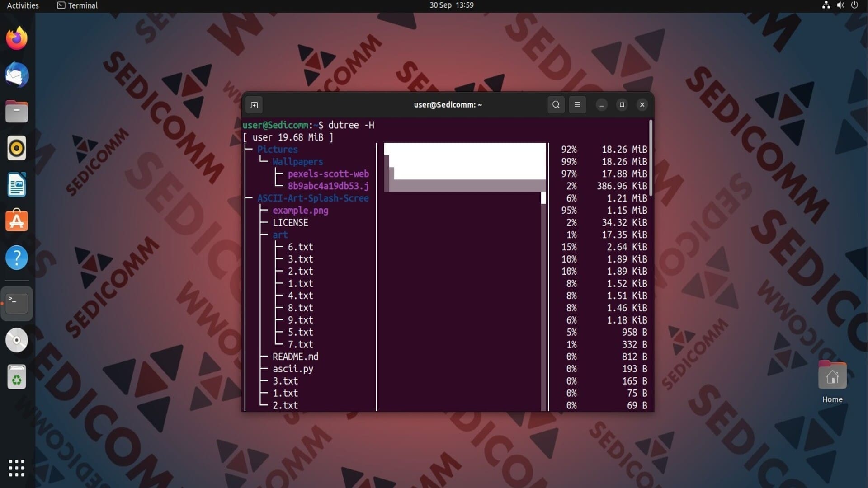868x488 pixels.
Task: Click the terminal search icon
Action: (556, 105)
